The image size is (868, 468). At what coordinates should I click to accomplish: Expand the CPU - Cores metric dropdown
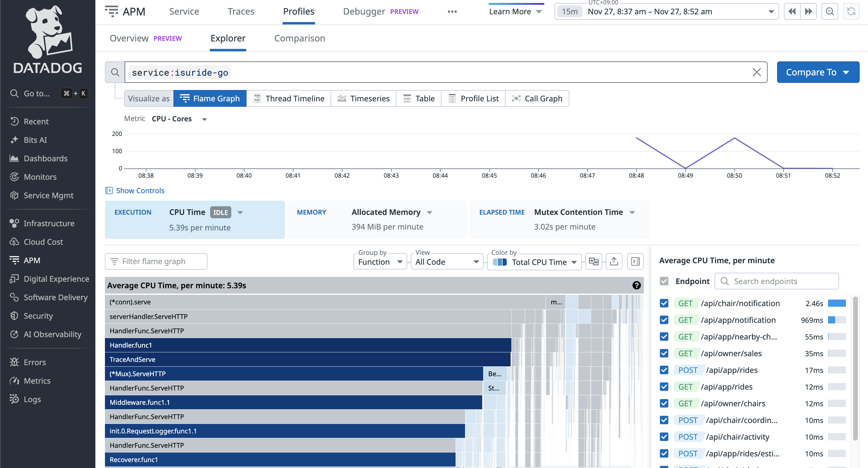(x=179, y=119)
